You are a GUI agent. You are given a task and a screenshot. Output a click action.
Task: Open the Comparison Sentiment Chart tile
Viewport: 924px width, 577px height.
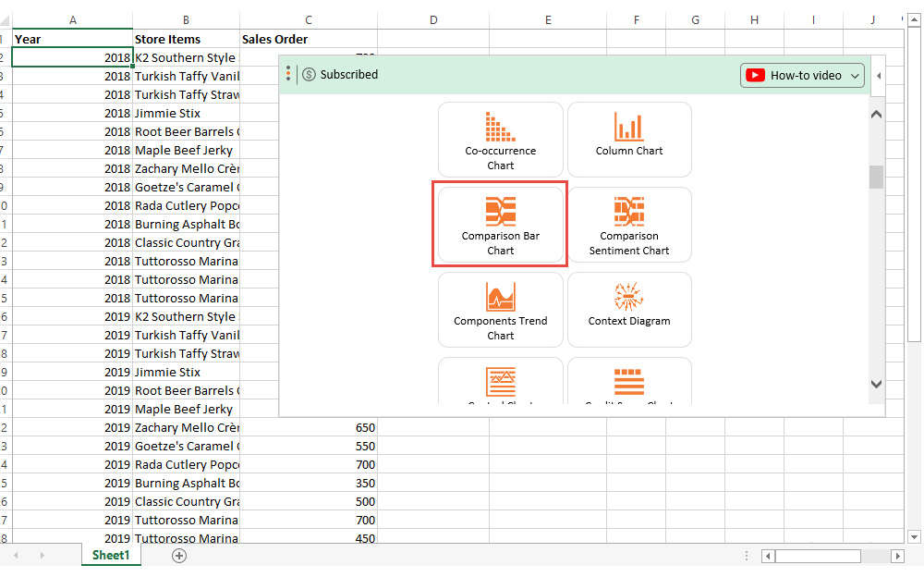[x=629, y=225]
